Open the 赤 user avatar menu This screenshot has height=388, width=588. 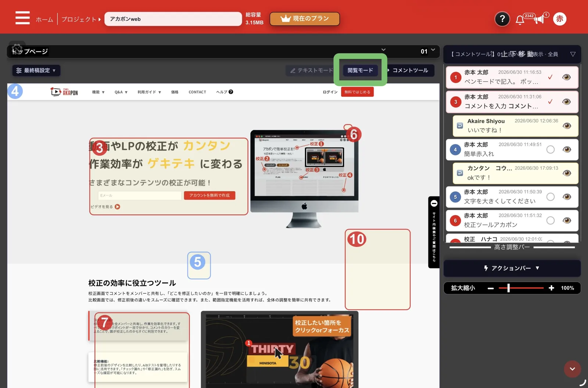559,19
